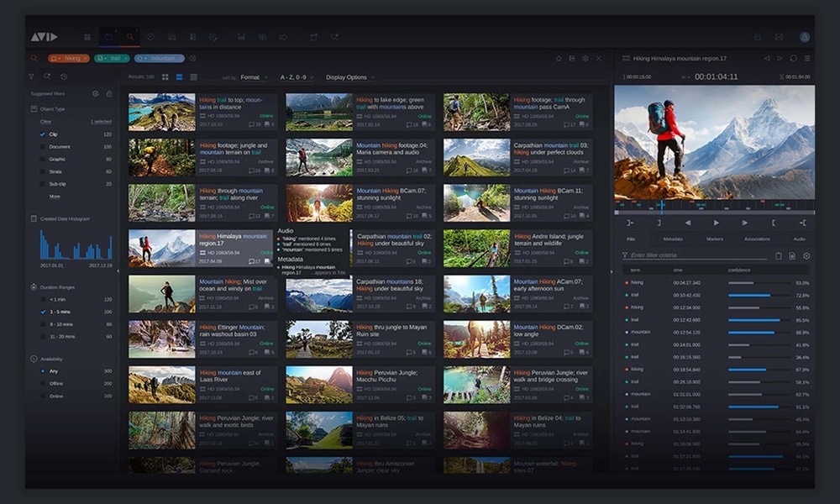840x504 pixels.
Task: Click the user profile avatar icon
Action: 804,37
